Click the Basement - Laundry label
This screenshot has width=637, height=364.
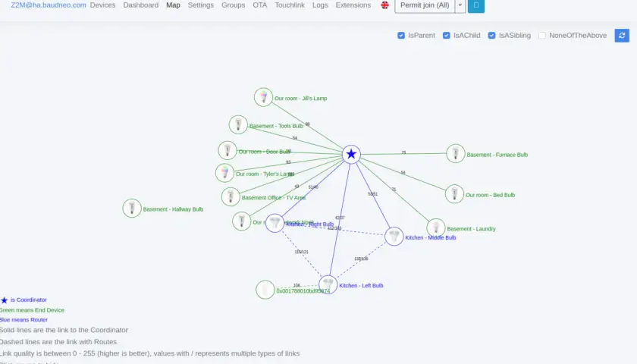471,229
